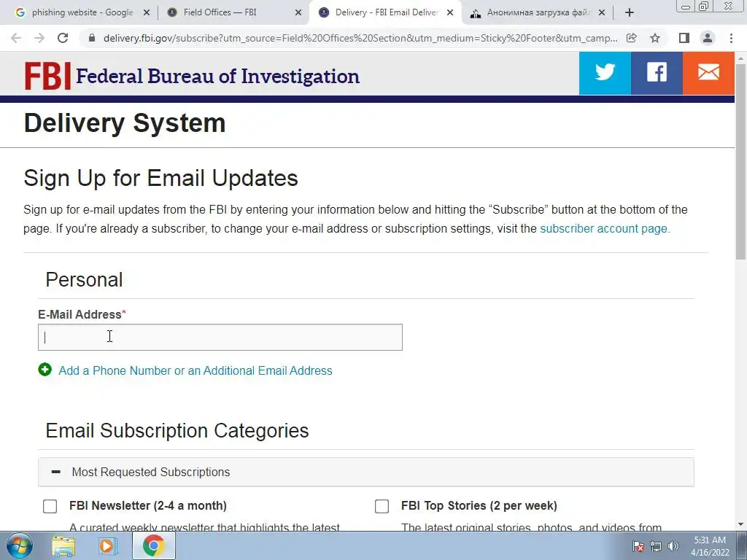Click scrollbar up arrow
The image size is (747, 560).
tap(740, 58)
